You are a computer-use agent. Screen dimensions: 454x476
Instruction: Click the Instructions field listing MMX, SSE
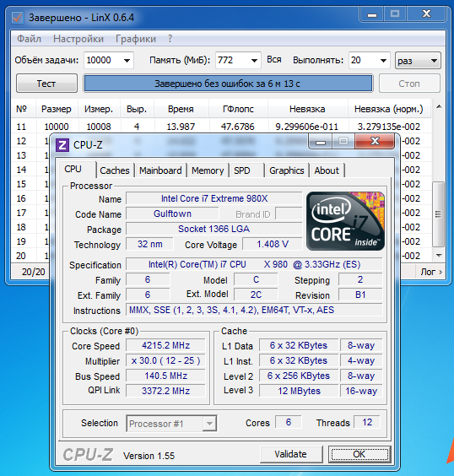click(x=254, y=310)
